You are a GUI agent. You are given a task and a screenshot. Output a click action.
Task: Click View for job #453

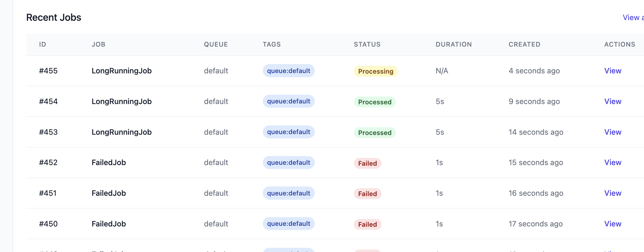pos(612,132)
